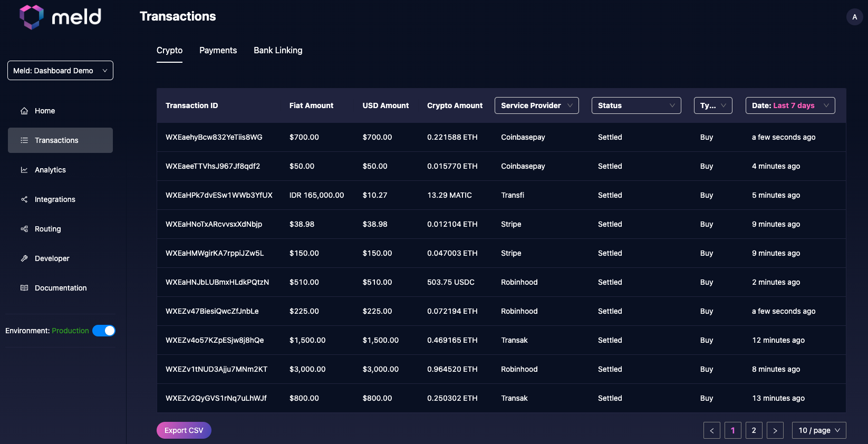Click the Fiat Amount column header
The image size is (868, 444).
tap(312, 105)
